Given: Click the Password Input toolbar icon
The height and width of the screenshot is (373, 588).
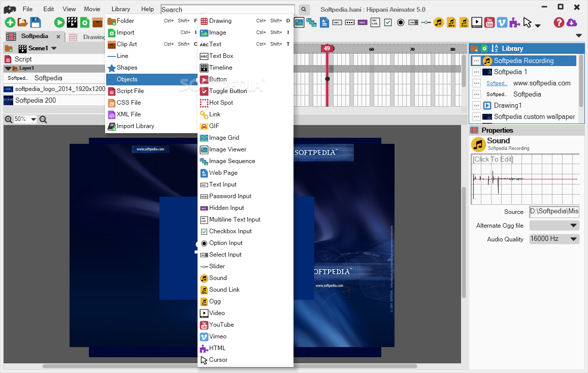Looking at the screenshot, I should [x=349, y=22].
